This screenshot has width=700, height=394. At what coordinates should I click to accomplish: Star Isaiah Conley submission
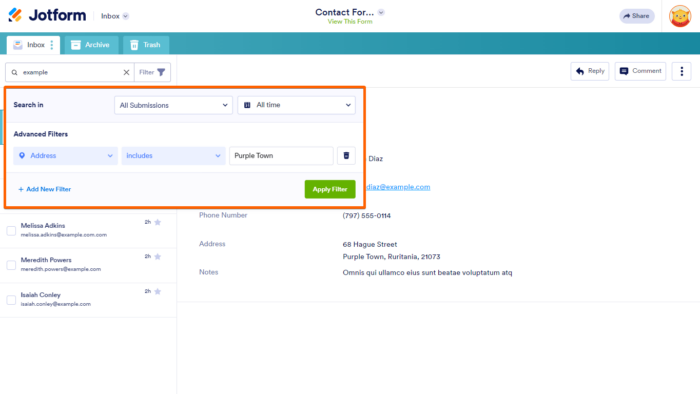158,291
